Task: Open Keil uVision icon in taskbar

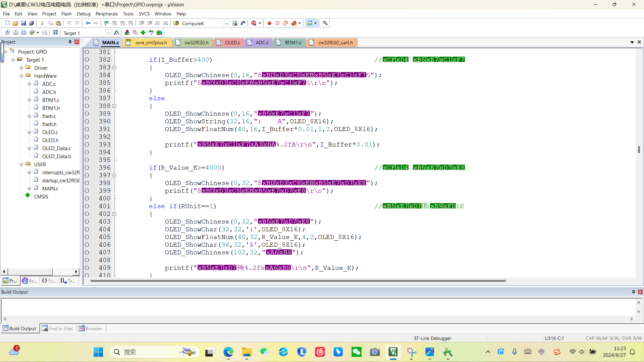Action: point(393,352)
